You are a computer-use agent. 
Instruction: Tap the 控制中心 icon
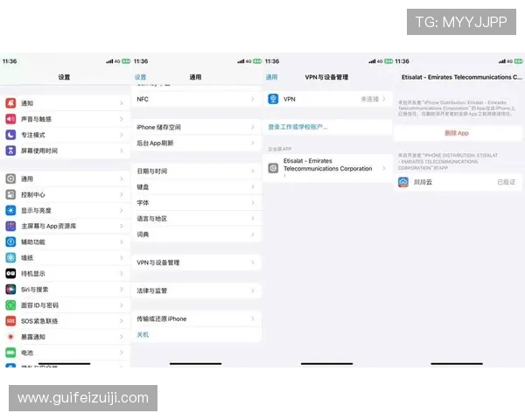click(x=10, y=194)
